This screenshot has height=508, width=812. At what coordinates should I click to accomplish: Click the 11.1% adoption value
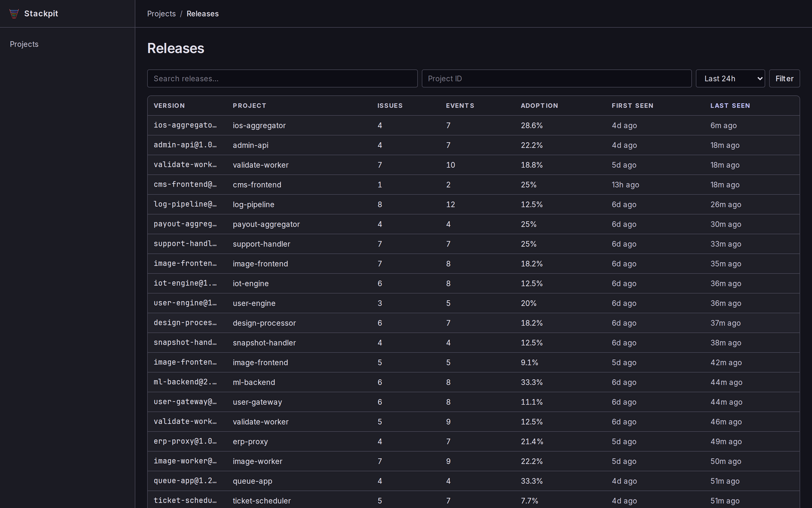tap(532, 402)
